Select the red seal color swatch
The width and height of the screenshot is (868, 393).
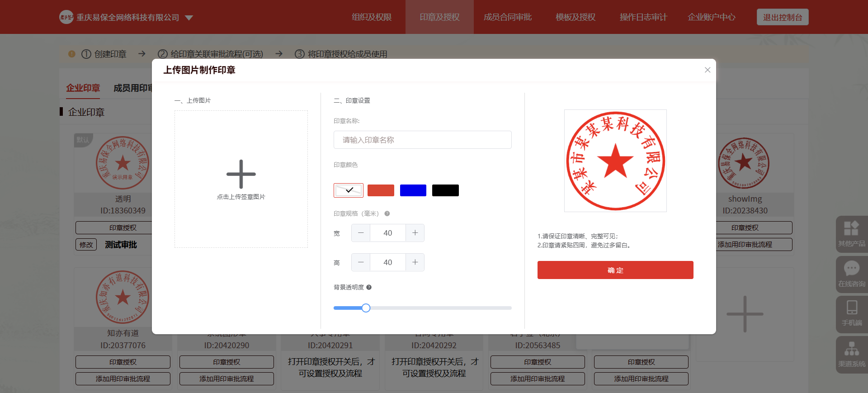pyautogui.click(x=381, y=190)
